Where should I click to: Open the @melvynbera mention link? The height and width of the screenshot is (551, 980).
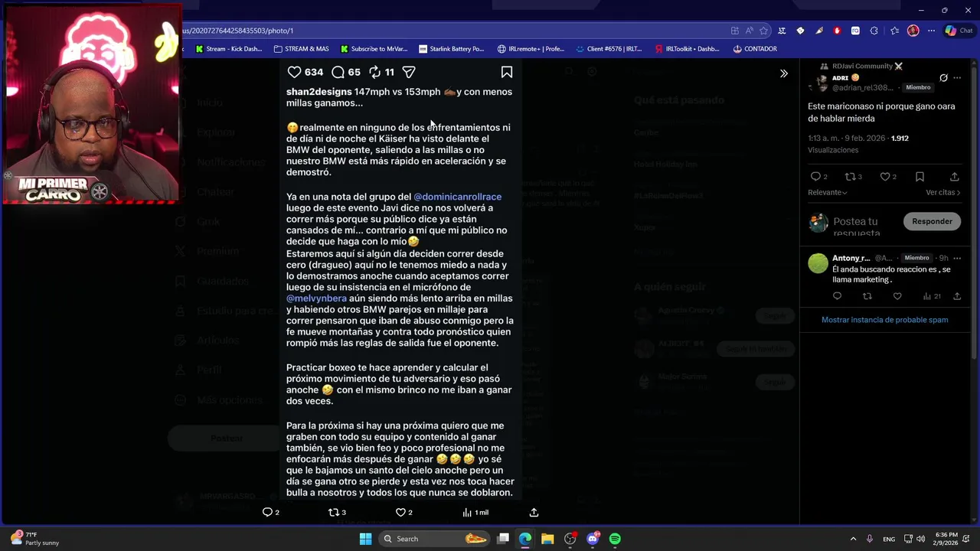(x=316, y=298)
